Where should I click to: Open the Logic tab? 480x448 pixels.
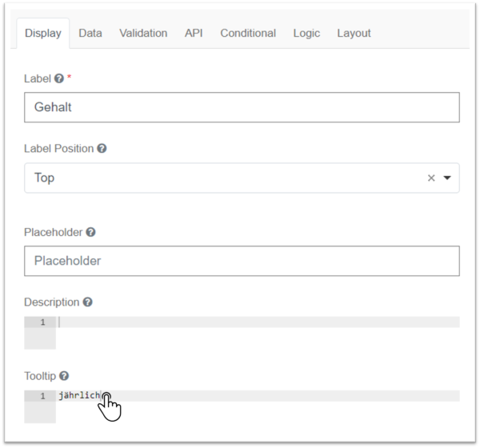[x=306, y=33]
